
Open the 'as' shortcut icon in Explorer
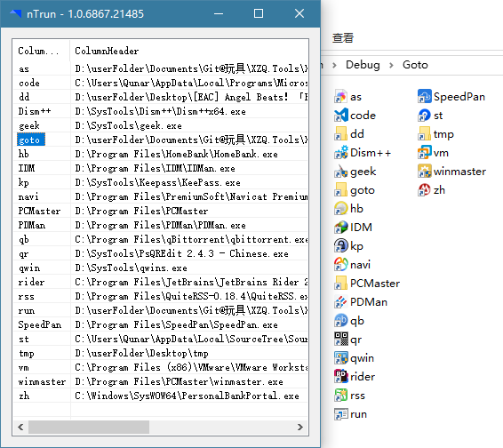pyautogui.click(x=340, y=97)
